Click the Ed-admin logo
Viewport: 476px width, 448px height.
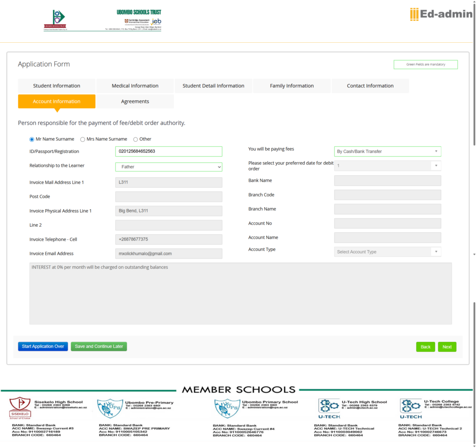(x=441, y=14)
